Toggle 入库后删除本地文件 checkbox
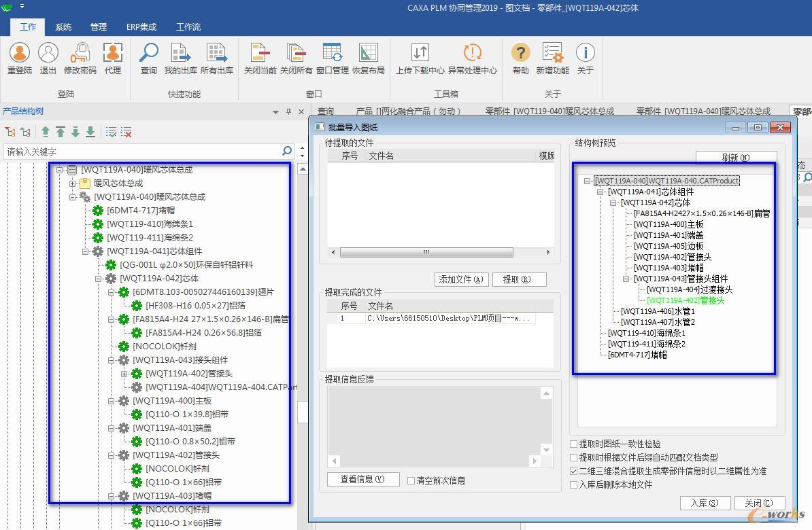Viewport: 812px width, 530px height. coord(574,485)
